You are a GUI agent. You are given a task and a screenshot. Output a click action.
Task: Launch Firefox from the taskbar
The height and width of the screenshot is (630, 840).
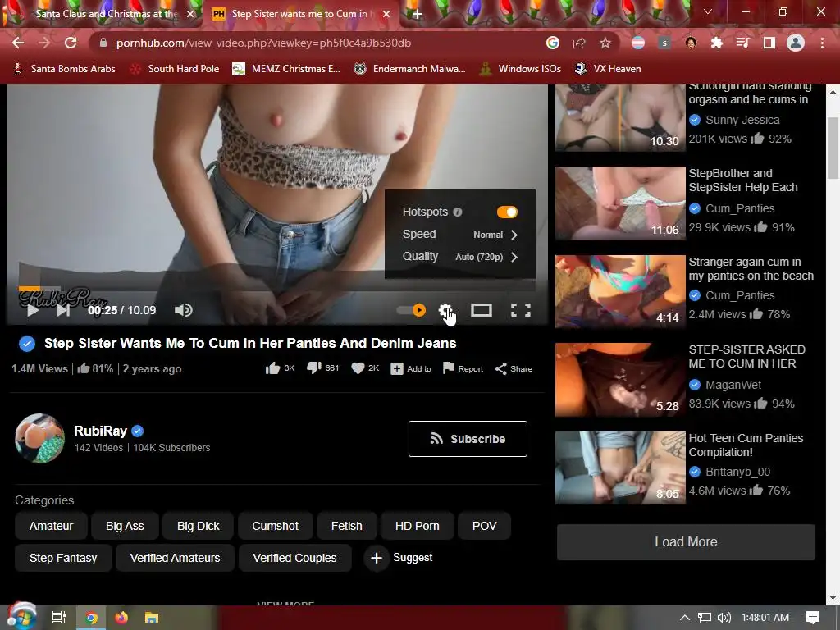121,618
